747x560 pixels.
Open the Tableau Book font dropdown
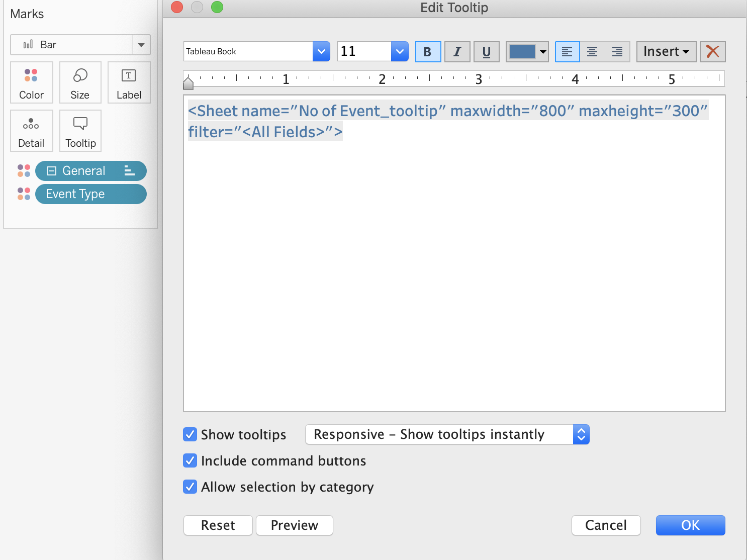321,51
